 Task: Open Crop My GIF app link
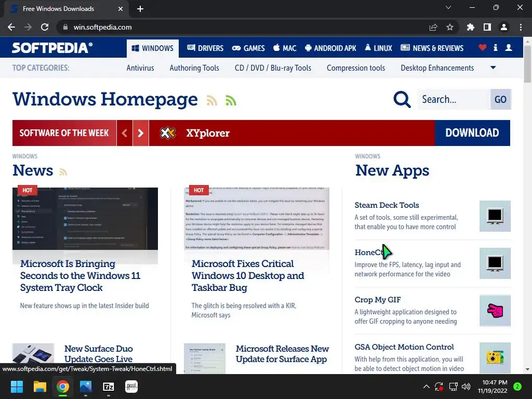point(378,300)
